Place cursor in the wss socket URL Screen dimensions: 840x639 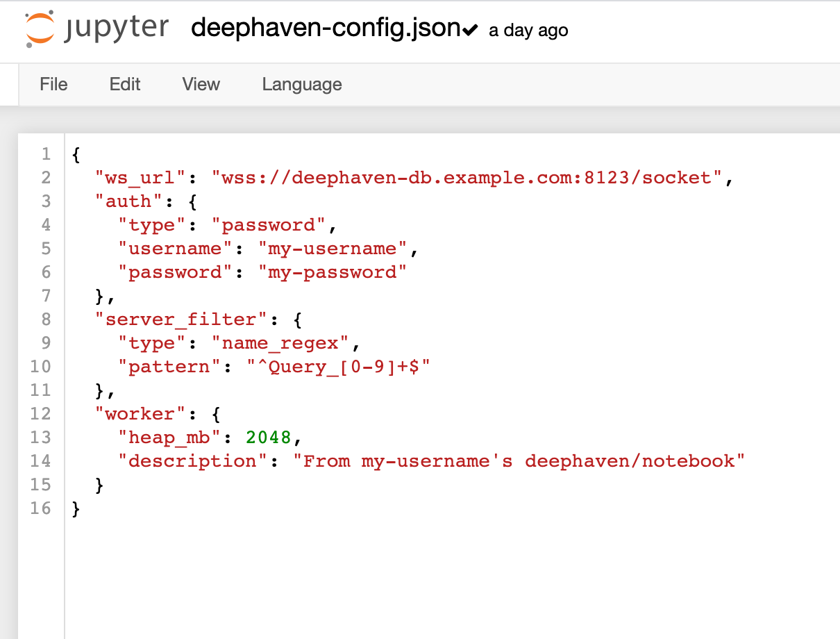[467, 178]
